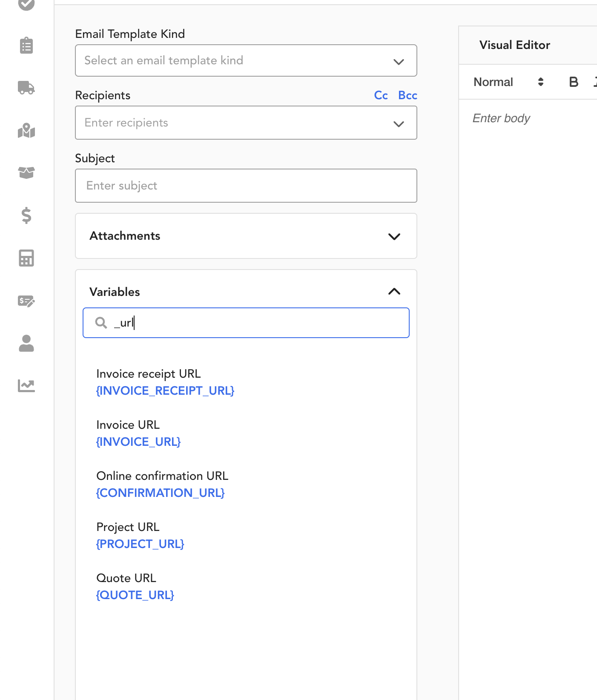
Task: Expand the Attachments section
Action: (x=246, y=236)
